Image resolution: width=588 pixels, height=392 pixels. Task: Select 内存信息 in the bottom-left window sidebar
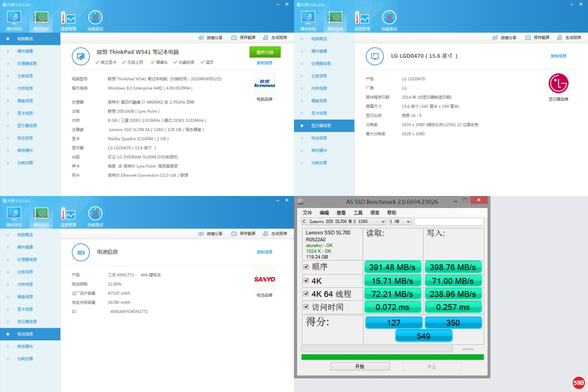point(30,284)
